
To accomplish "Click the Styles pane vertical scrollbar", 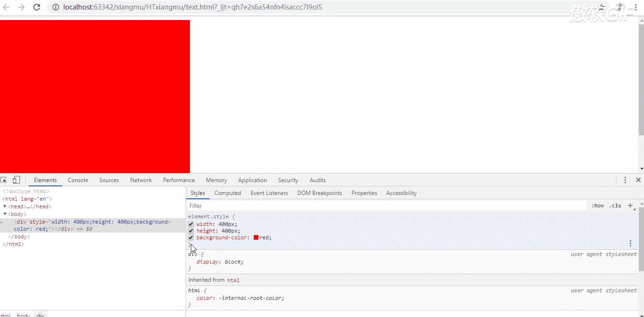I will [x=641, y=239].
